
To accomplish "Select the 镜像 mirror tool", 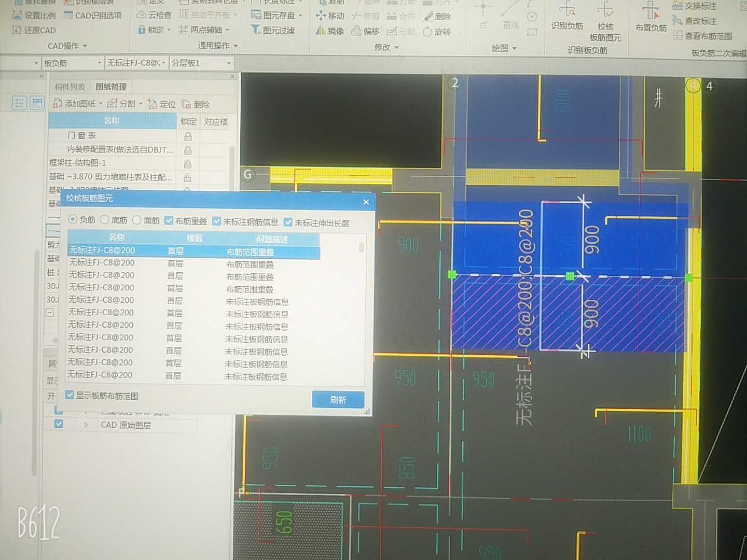I will (x=329, y=31).
